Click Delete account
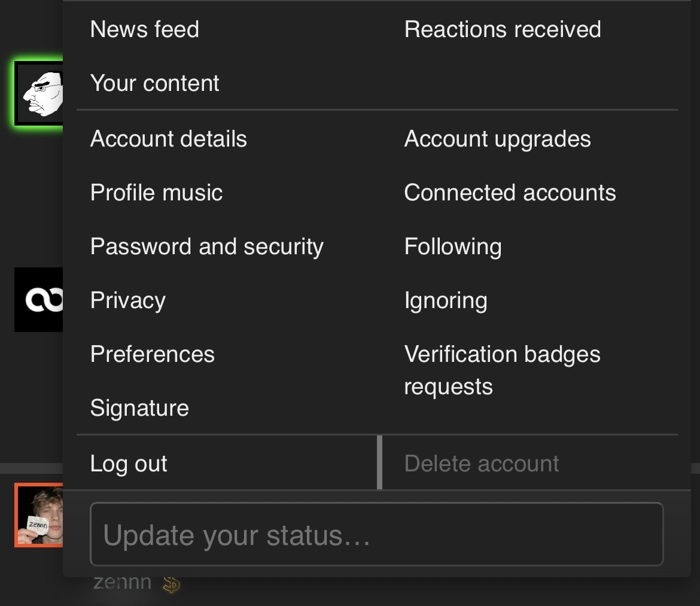Image resolution: width=700 pixels, height=606 pixels. point(481,464)
